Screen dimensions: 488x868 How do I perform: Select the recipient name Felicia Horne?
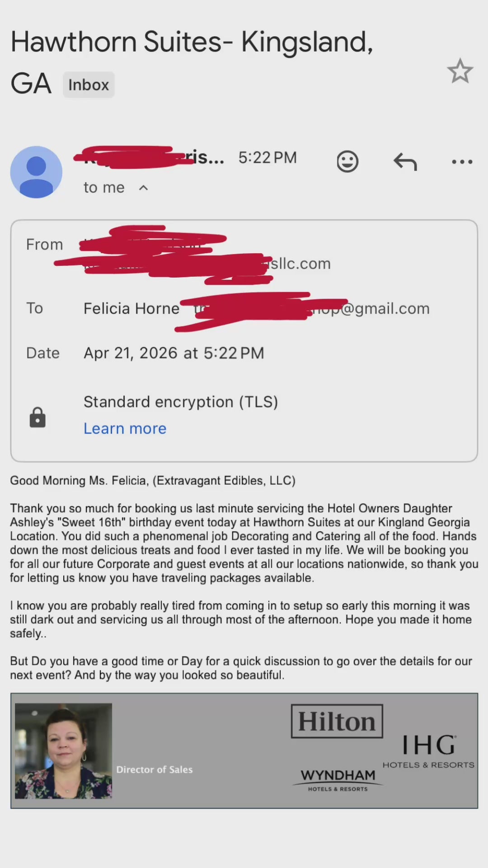(x=131, y=308)
